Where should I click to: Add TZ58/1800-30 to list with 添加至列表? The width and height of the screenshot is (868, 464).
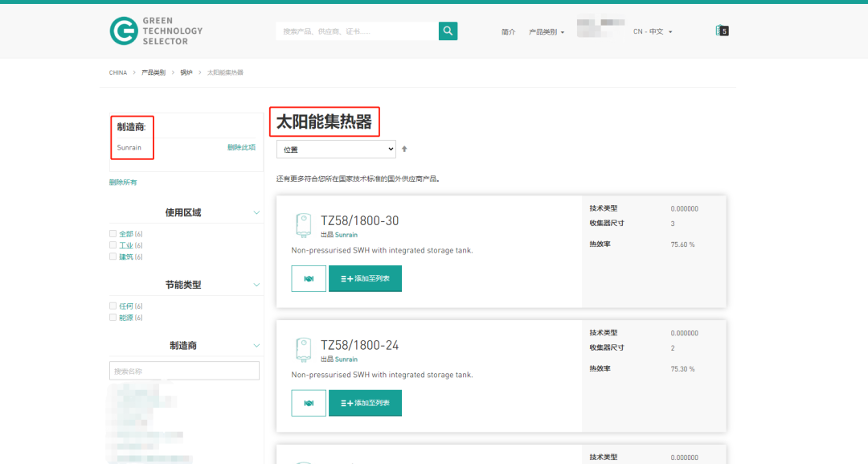point(365,278)
